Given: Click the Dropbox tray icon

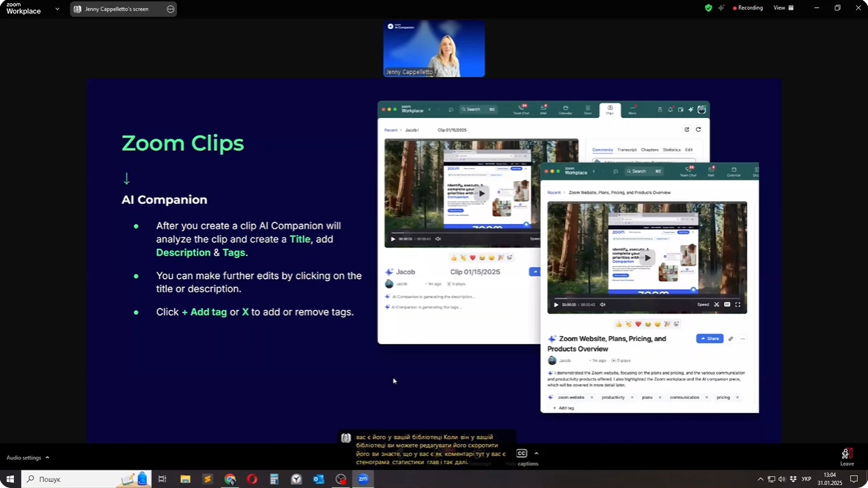Looking at the screenshot, I should tap(793, 479).
